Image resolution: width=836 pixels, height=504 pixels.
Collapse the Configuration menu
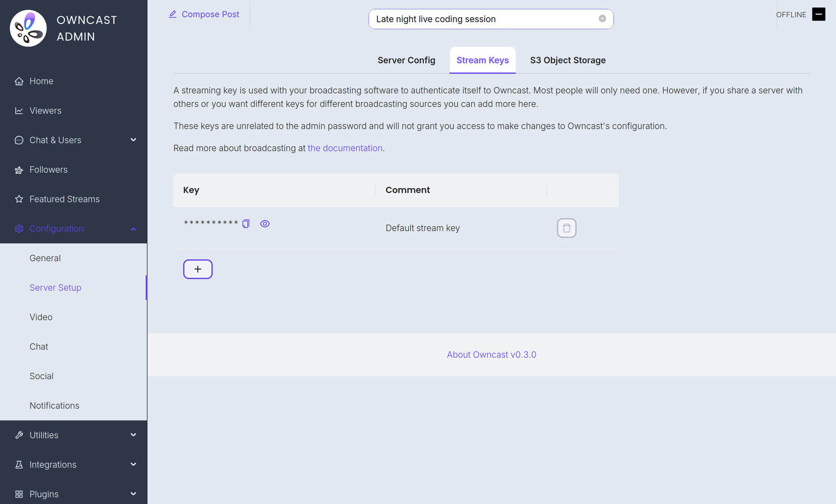(x=133, y=229)
